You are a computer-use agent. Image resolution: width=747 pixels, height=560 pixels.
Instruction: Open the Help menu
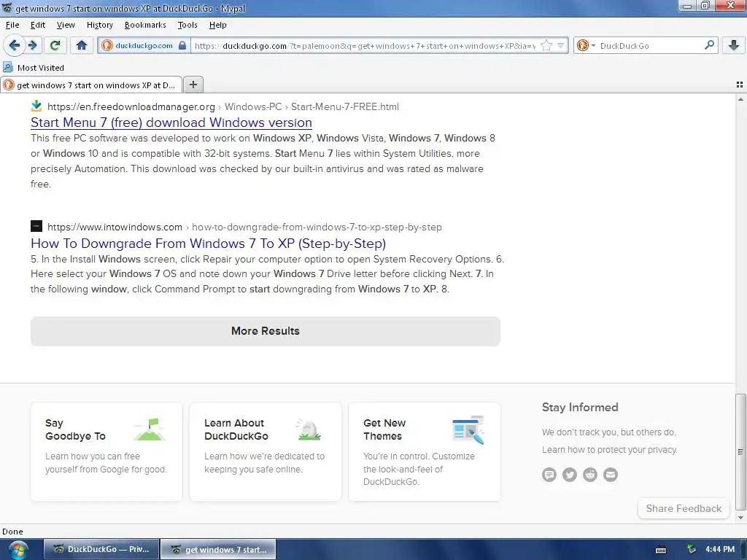217,25
